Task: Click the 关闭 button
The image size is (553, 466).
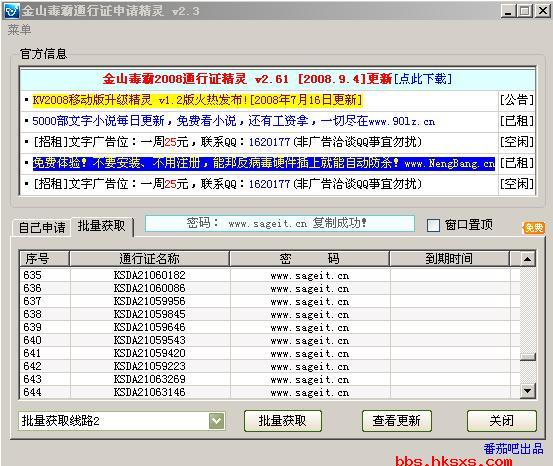Action: click(x=502, y=420)
